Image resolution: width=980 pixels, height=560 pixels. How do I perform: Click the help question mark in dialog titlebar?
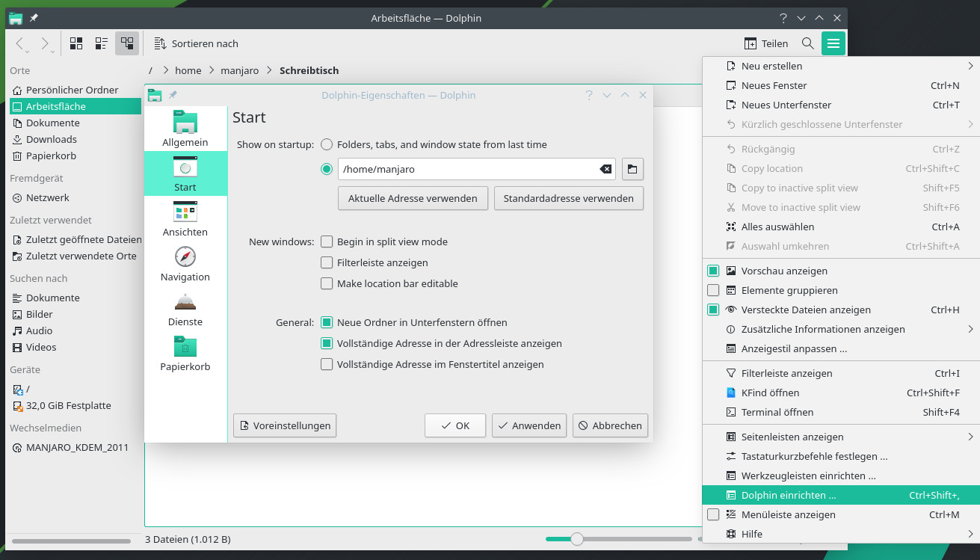pyautogui.click(x=589, y=95)
